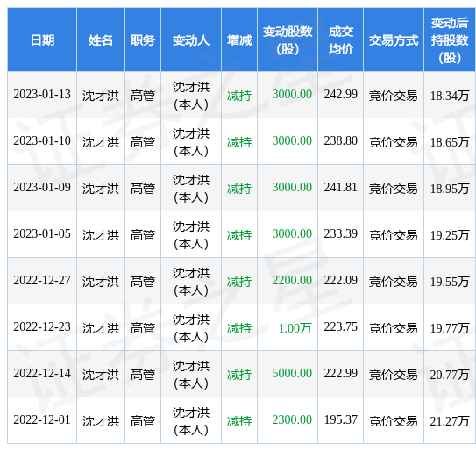This screenshot has height=451, width=476.
Task: Select the date cell 2023-01-13
Action: pyautogui.click(x=42, y=94)
